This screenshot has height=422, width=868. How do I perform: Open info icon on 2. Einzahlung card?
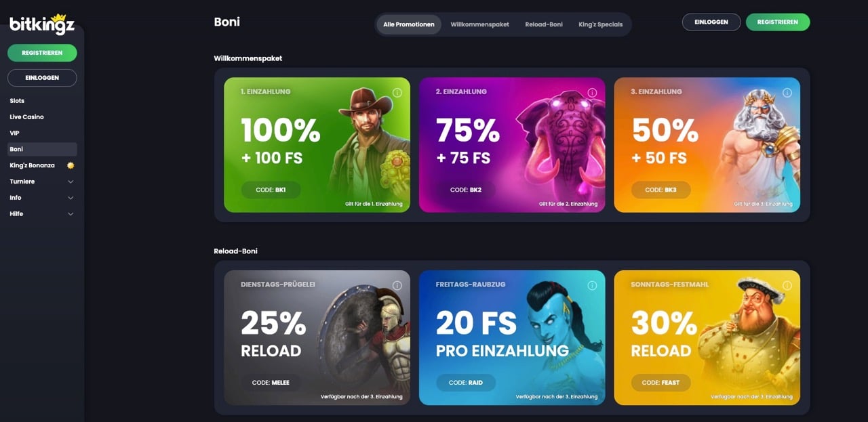(592, 93)
